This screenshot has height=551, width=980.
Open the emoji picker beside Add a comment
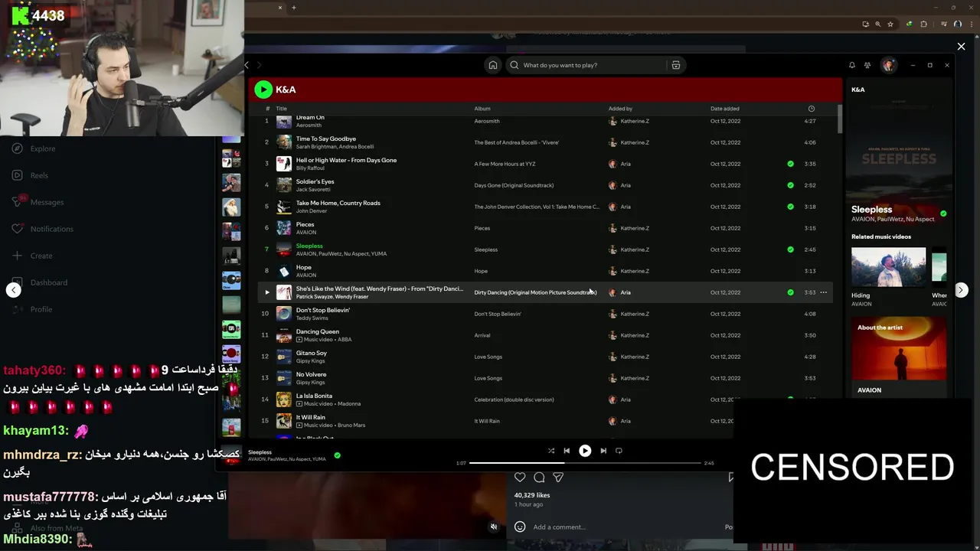coord(520,527)
